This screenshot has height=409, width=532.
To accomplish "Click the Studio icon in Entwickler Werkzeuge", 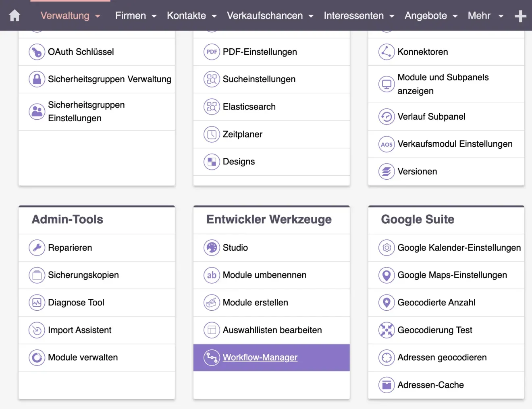I will click(212, 248).
